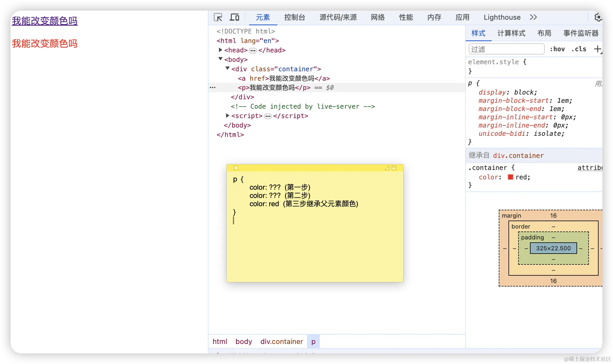Open the Lighthouse tab

tap(502, 17)
